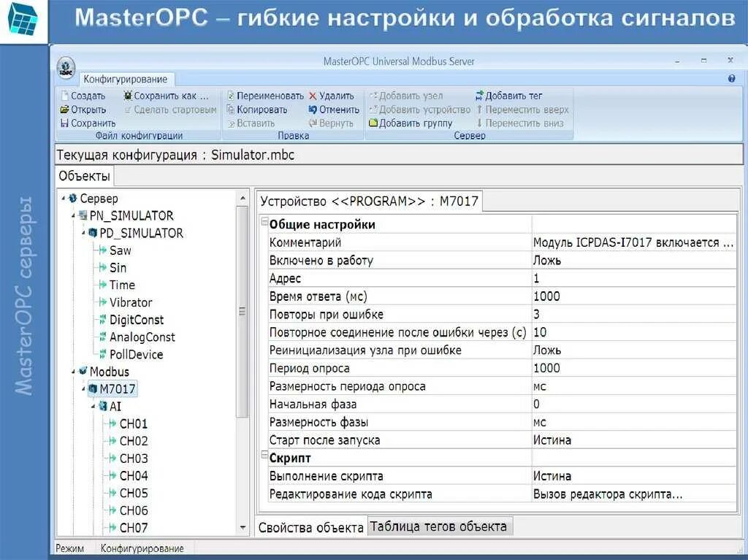Click the Modbus node icon

[83, 371]
